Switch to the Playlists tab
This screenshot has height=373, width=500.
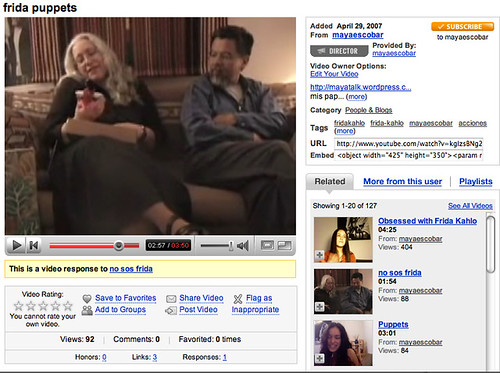pos(476,182)
